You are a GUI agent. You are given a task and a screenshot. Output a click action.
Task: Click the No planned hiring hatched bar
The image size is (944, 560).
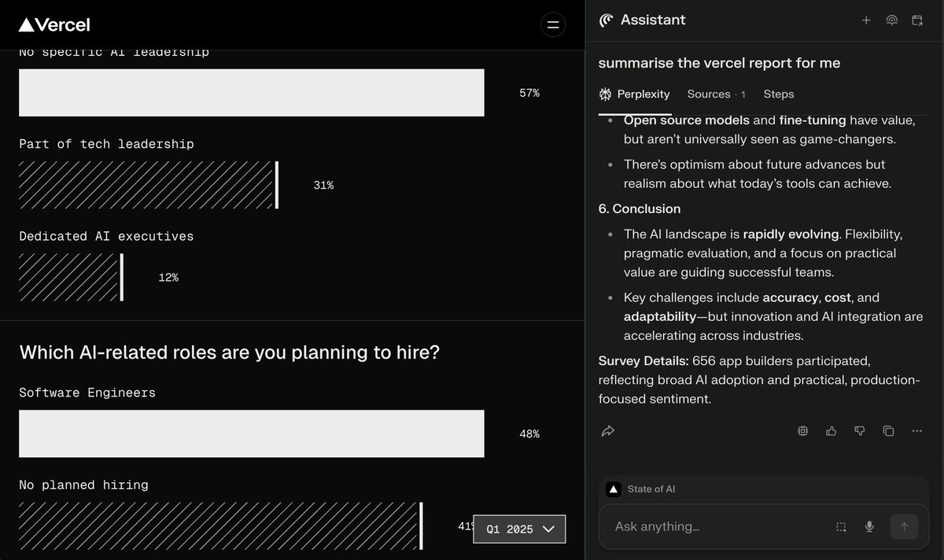pos(221,525)
